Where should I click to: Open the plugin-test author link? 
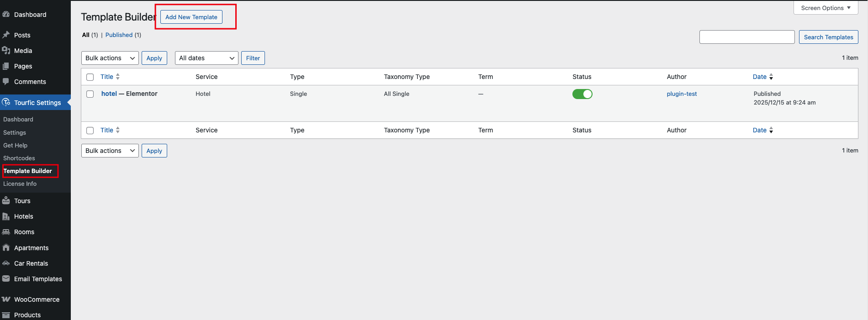(682, 94)
